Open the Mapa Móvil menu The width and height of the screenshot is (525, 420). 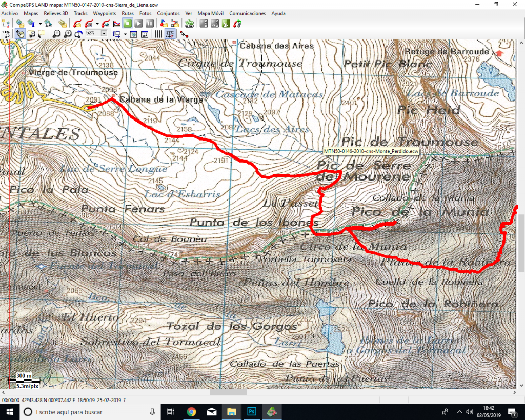[211, 13]
